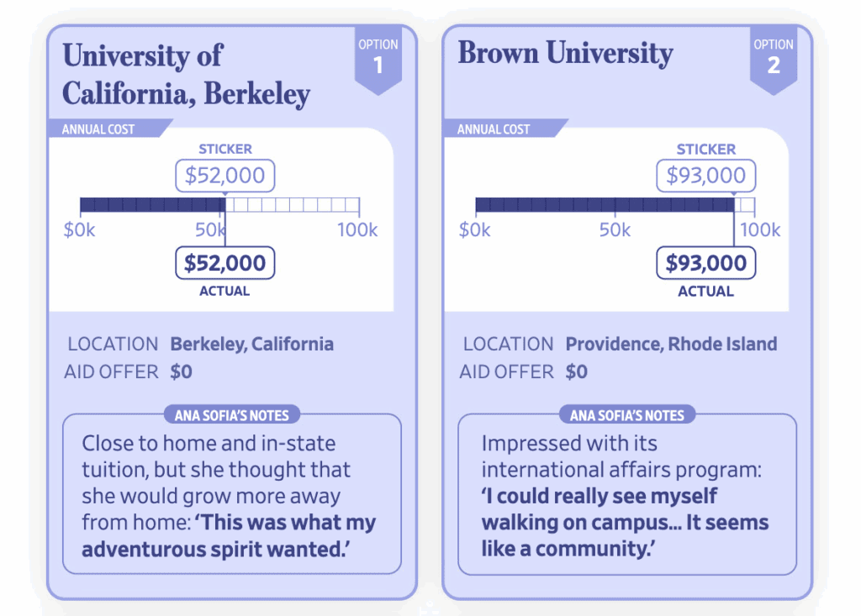The height and width of the screenshot is (616, 861).
Task: Click Berkeley's $52,000 actual price box
Action: (x=224, y=263)
